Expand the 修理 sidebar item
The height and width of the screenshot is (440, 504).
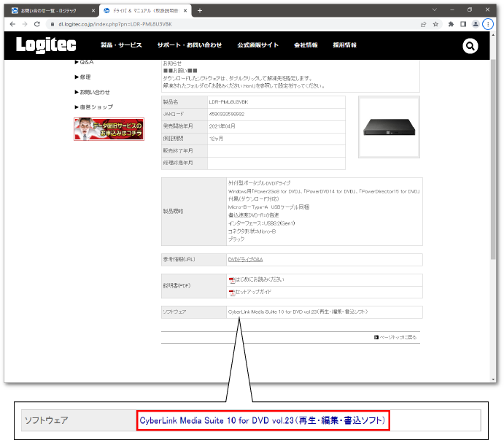click(85, 77)
